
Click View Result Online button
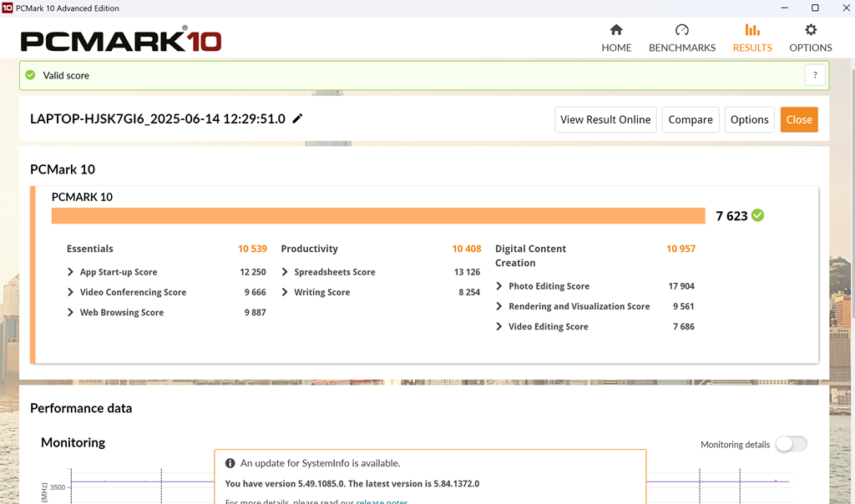click(x=605, y=119)
